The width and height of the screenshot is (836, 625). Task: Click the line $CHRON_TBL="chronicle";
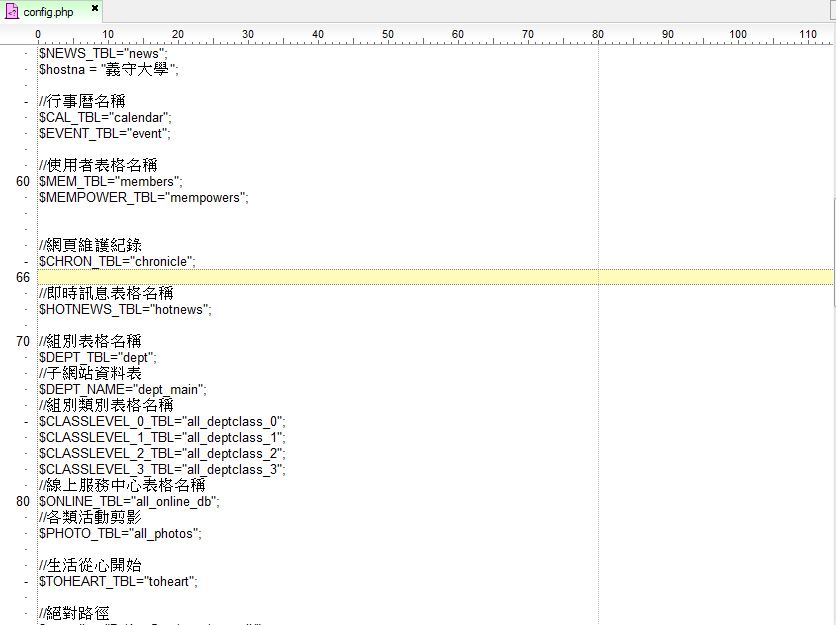[117, 261]
